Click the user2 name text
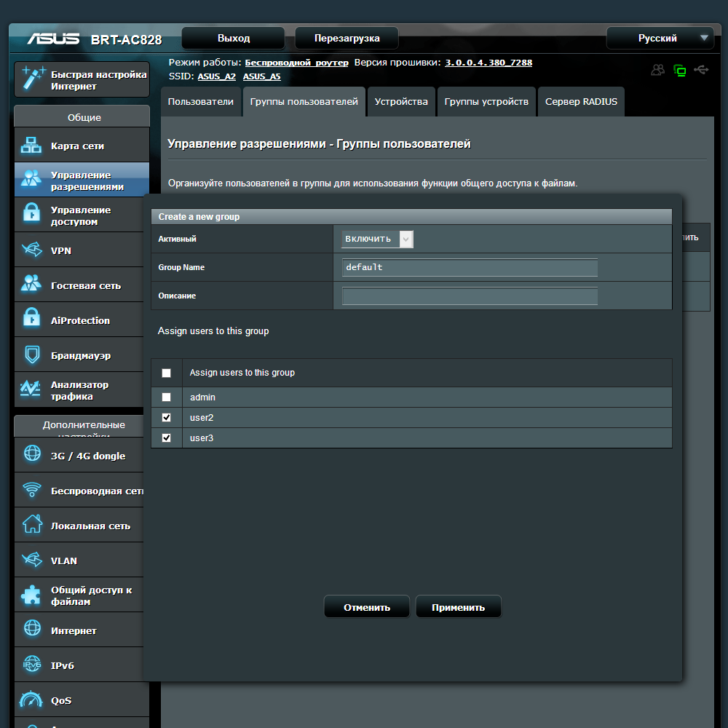Image resolution: width=728 pixels, height=728 pixels. coord(202,418)
